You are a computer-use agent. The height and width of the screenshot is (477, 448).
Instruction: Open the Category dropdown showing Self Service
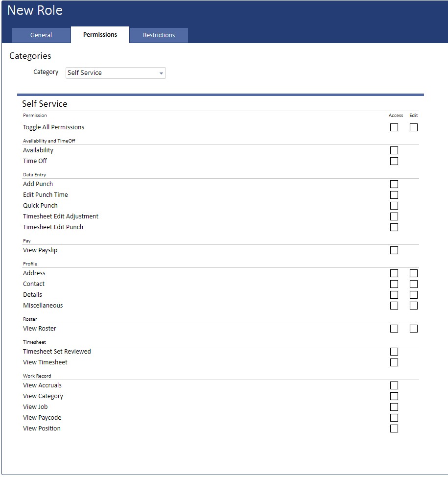pos(116,73)
